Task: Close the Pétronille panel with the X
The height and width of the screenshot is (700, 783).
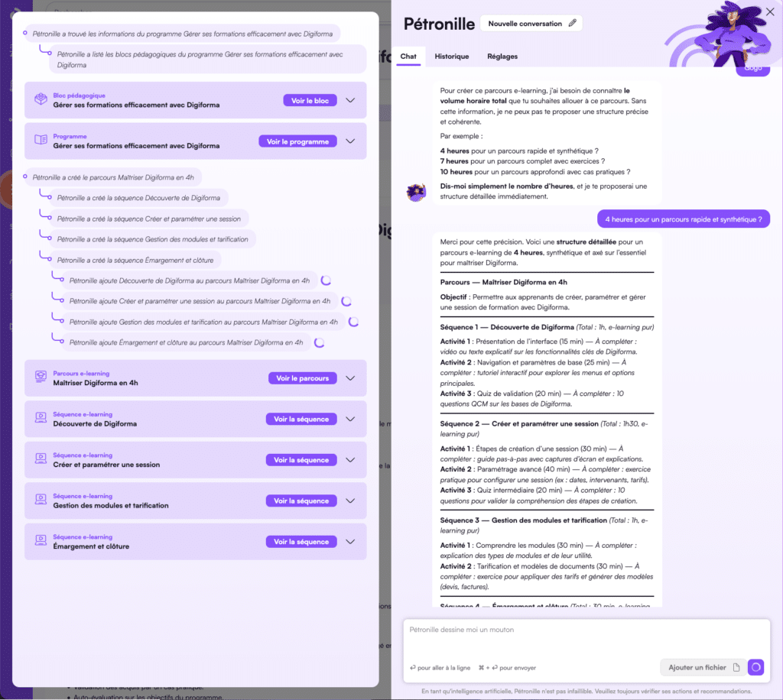Action: 770,11
